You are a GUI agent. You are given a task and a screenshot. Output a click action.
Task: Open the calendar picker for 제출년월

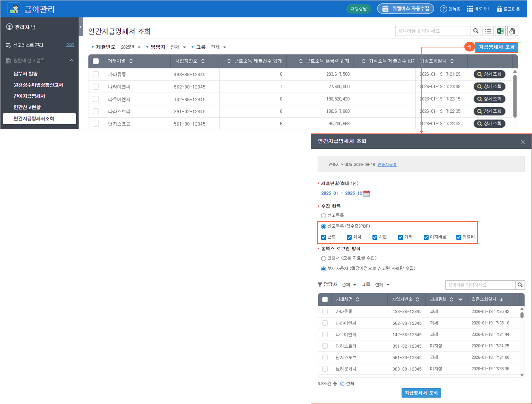[x=366, y=193]
